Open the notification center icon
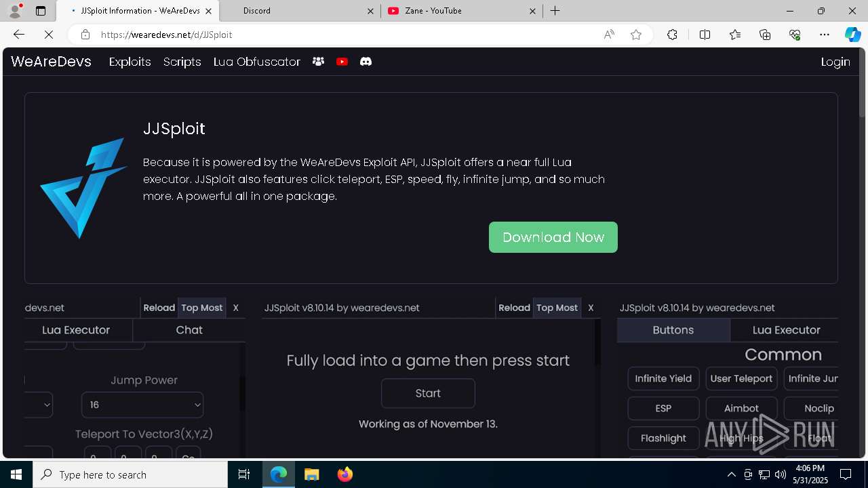The image size is (868, 488). click(846, 474)
